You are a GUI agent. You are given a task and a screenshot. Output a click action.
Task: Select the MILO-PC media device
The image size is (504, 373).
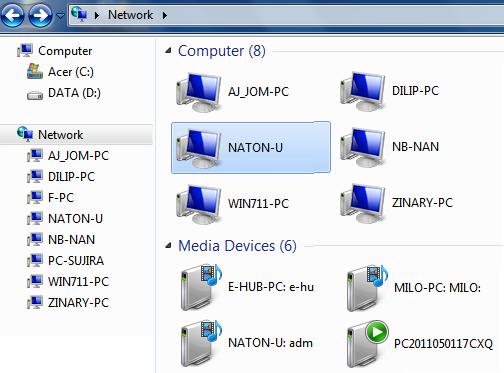pos(414,288)
